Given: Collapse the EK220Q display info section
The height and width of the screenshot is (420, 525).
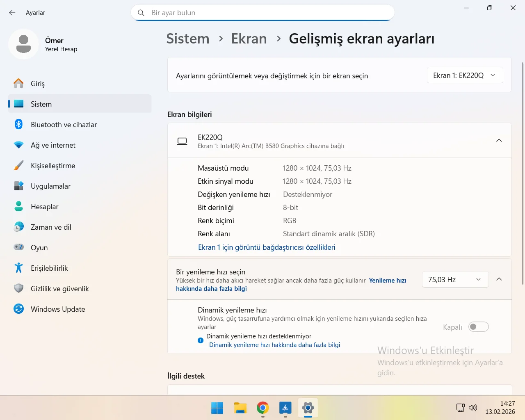Looking at the screenshot, I should click(x=499, y=140).
